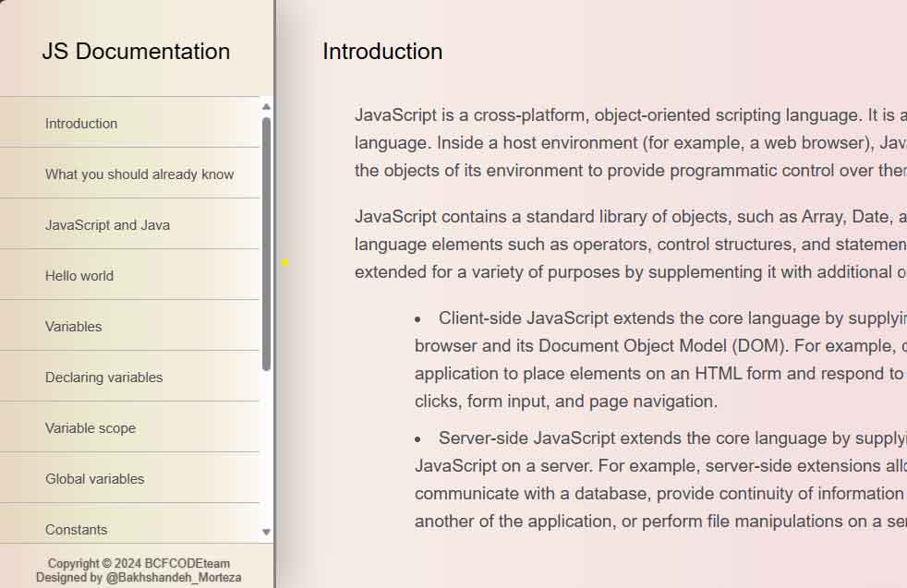Click the Designed by @Bakhshandeh_Morteza credit
907x588 pixels.
pos(139,578)
